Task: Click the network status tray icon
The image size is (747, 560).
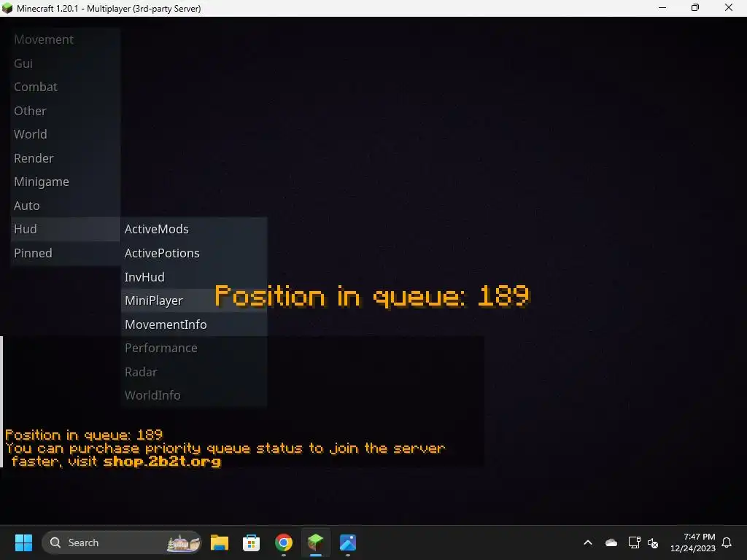Action: click(x=634, y=542)
